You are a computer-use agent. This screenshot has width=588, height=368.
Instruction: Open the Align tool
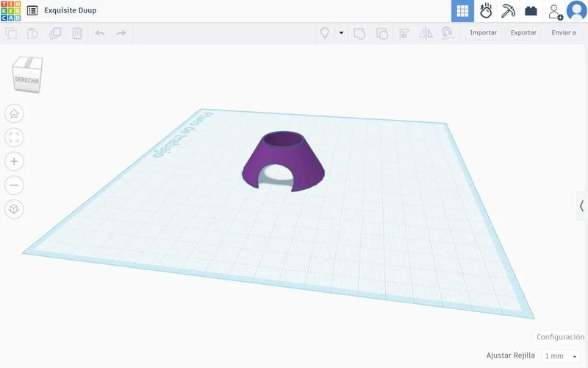[x=404, y=33]
